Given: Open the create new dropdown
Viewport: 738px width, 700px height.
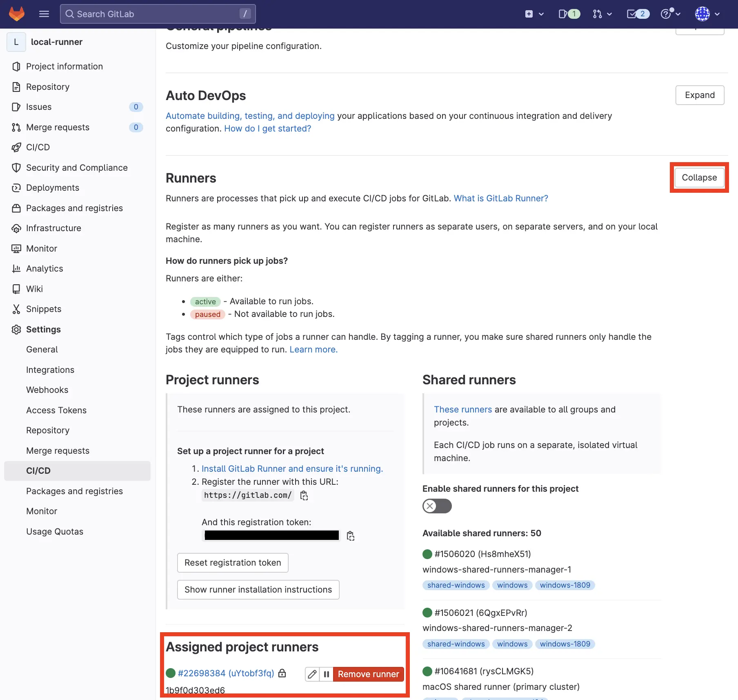Looking at the screenshot, I should click(x=534, y=14).
